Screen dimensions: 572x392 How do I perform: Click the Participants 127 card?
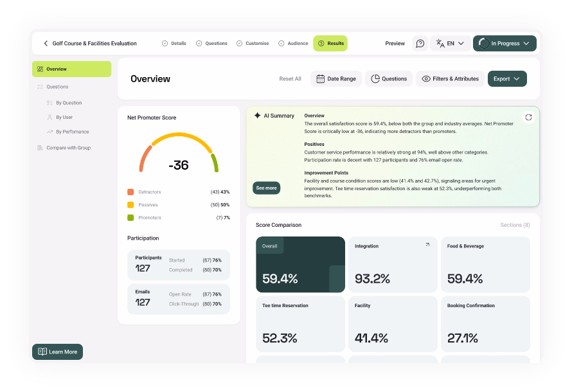coord(179,265)
